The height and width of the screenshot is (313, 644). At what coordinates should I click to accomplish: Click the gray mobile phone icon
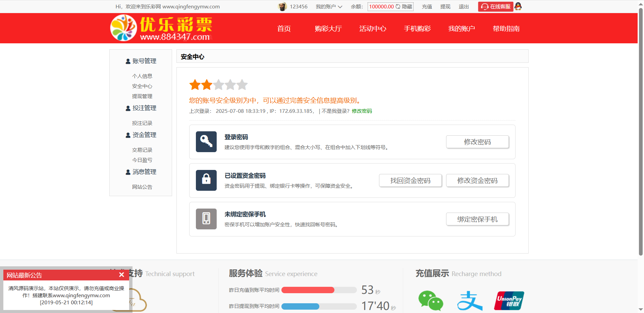[206, 219]
